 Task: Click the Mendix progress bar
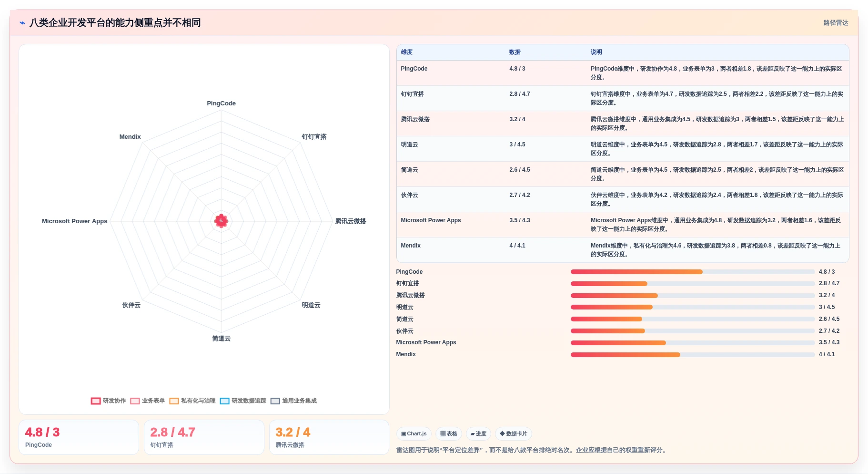click(693, 355)
